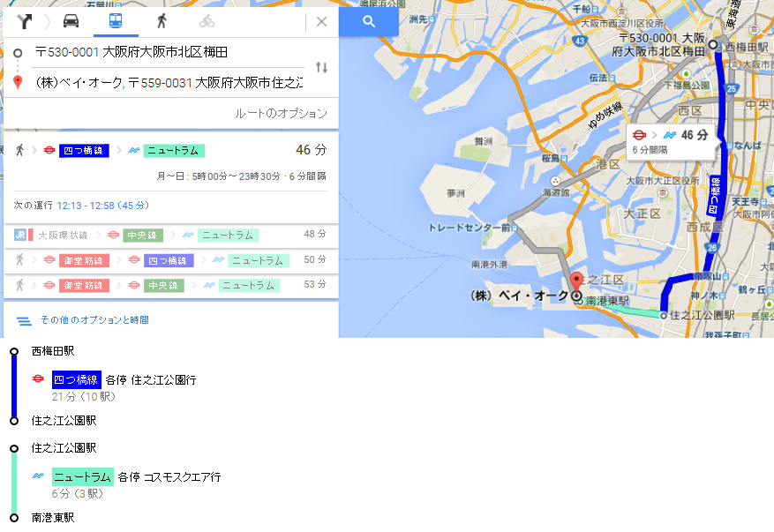Click 西梅田駅 in the itinerary steps
The image size is (774, 532).
pyautogui.click(x=53, y=351)
